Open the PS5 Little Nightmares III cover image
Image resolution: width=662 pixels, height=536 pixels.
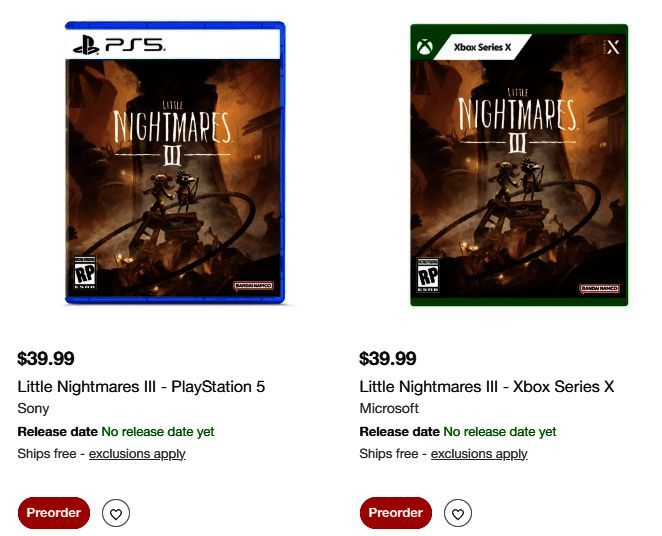(x=175, y=165)
